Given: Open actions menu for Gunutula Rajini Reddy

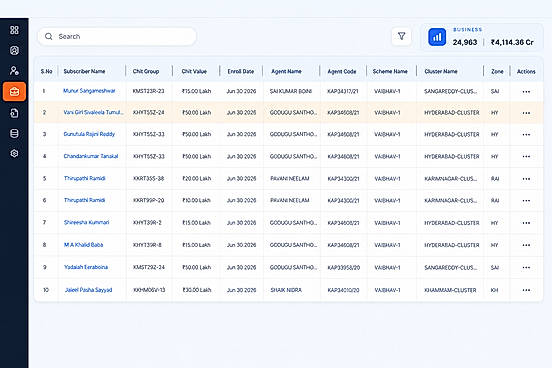Looking at the screenshot, I should [x=526, y=135].
